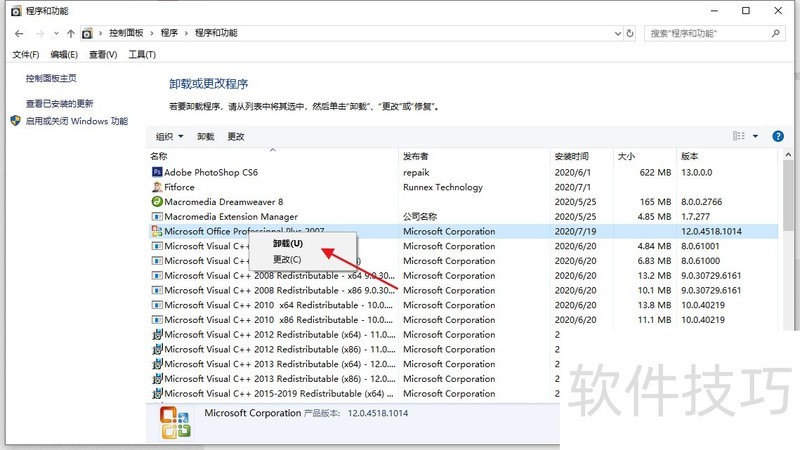
Task: Go up one folder level
Action: click(x=70, y=34)
